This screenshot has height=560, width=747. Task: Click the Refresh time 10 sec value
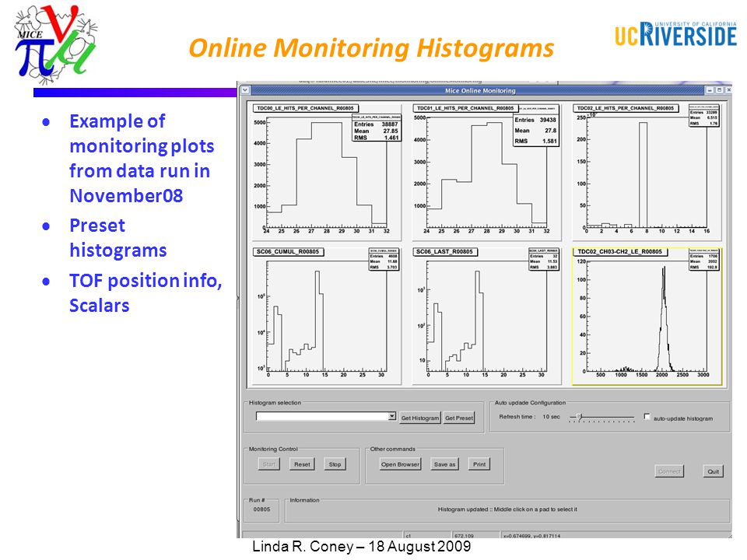click(x=551, y=417)
